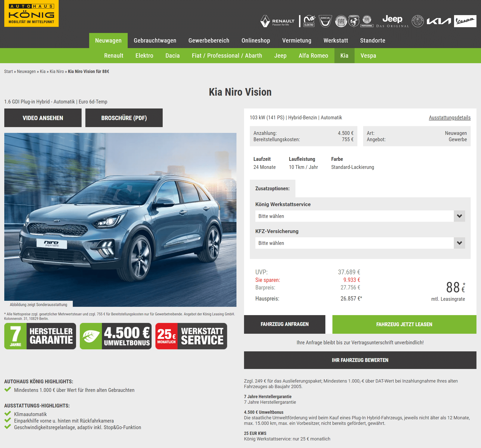Screen dimensions: 481x448
Task: Choose Elektro in the green submenu
Action: [x=144, y=56]
